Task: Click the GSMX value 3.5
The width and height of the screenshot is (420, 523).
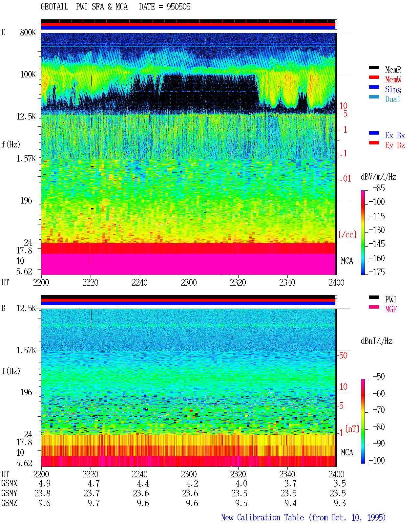Action: tap(340, 483)
